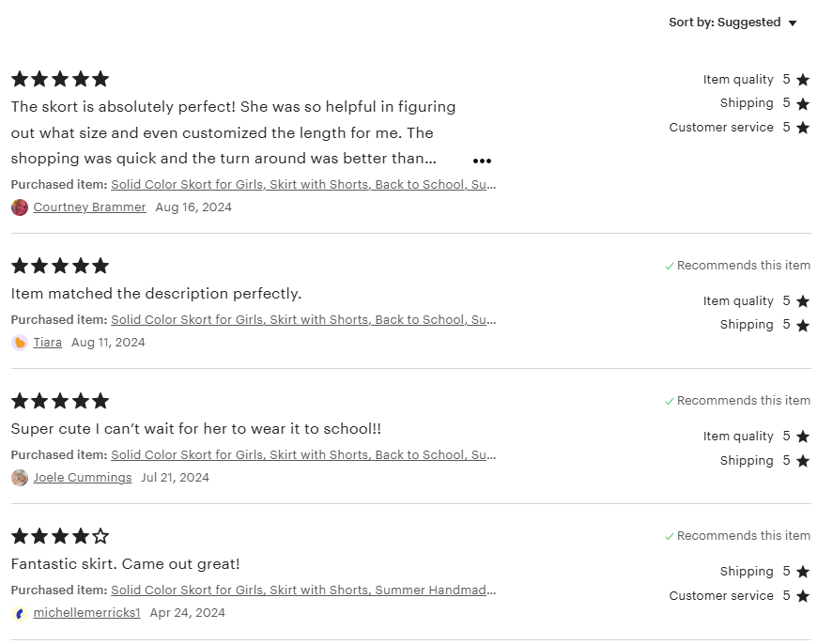Viewport: 833px width, 644px height.
Task: Click Tiara's avatar icon
Action: 20,343
